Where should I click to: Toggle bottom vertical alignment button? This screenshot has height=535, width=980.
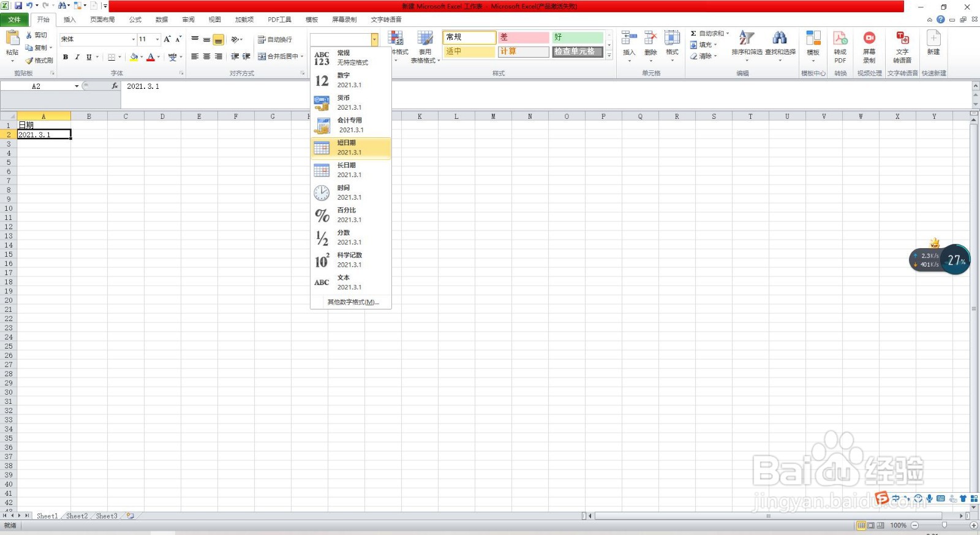tap(218, 40)
